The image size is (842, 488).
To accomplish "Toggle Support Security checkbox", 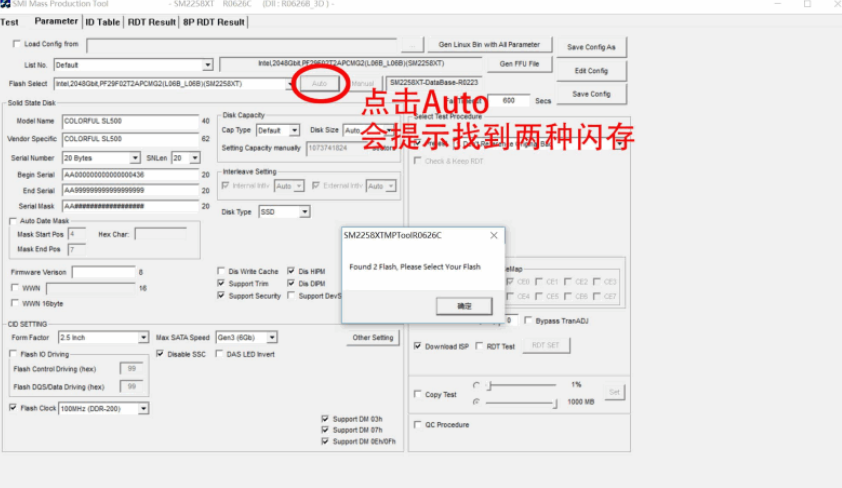I will pos(221,296).
